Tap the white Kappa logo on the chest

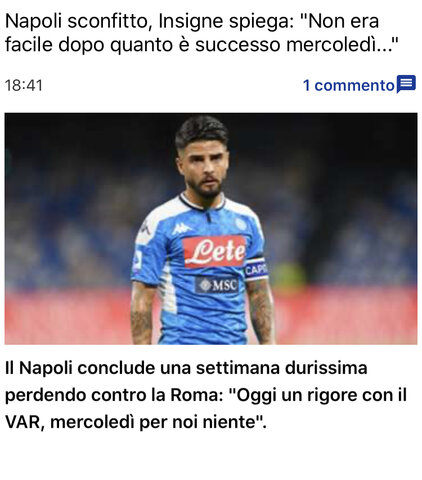[x=181, y=229]
